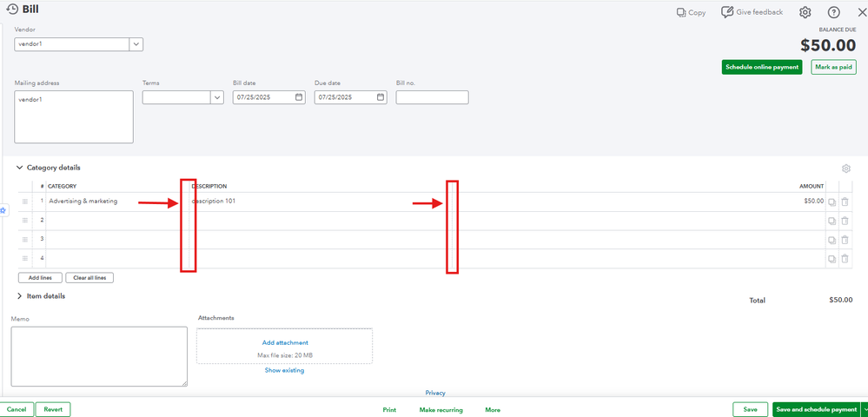Open calendar picker for Due date

point(381,97)
